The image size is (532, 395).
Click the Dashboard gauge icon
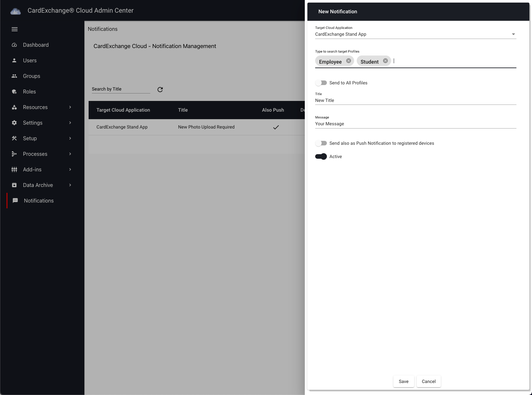[14, 45]
